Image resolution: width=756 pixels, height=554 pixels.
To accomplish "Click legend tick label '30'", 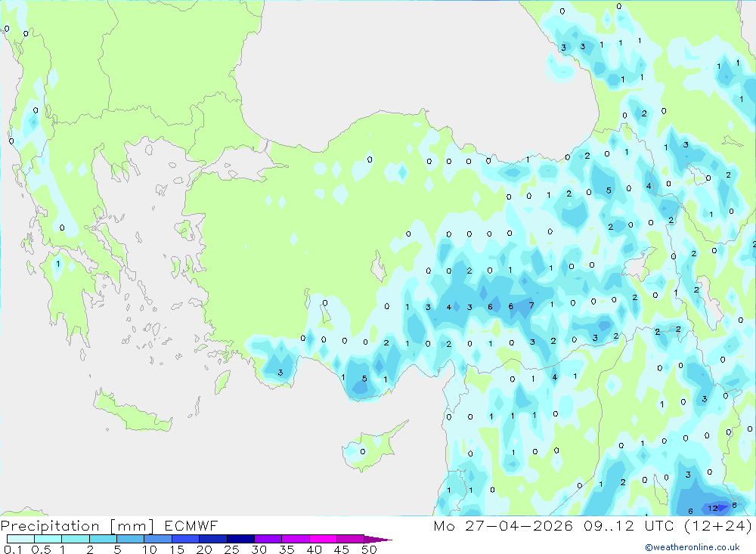I will tap(259, 549).
